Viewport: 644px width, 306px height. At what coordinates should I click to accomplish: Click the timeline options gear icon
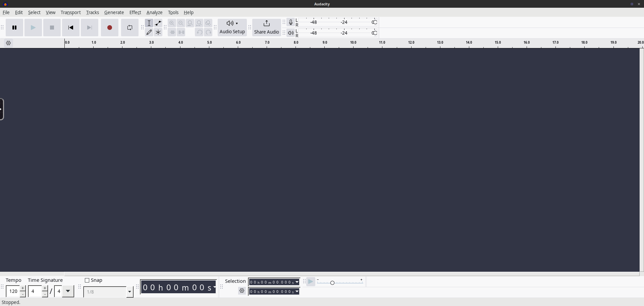point(9,43)
